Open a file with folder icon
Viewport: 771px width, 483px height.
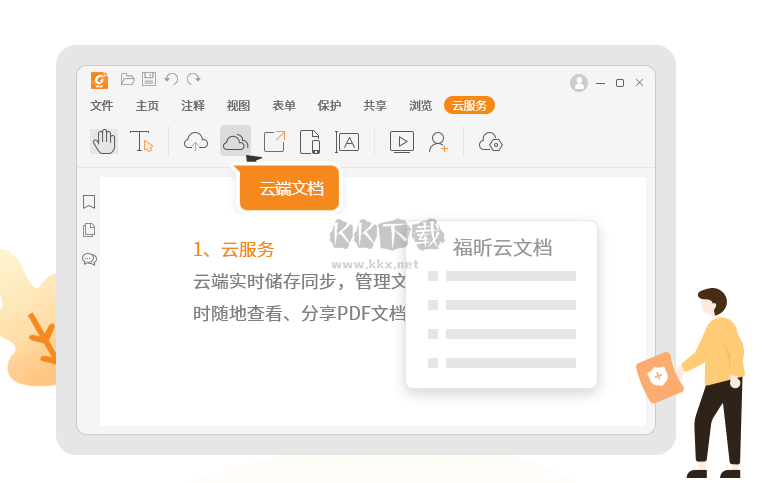tap(127, 79)
